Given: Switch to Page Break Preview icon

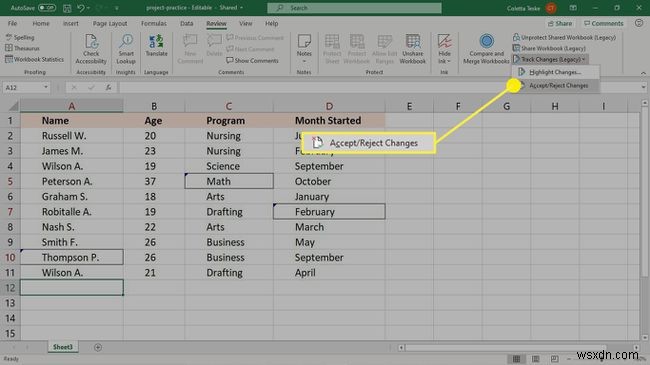Looking at the screenshot, I should (554, 359).
